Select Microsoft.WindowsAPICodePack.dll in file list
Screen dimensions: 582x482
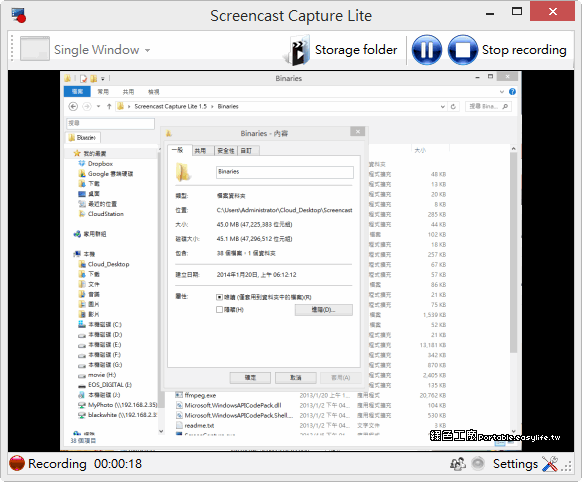pyautogui.click(x=229, y=405)
